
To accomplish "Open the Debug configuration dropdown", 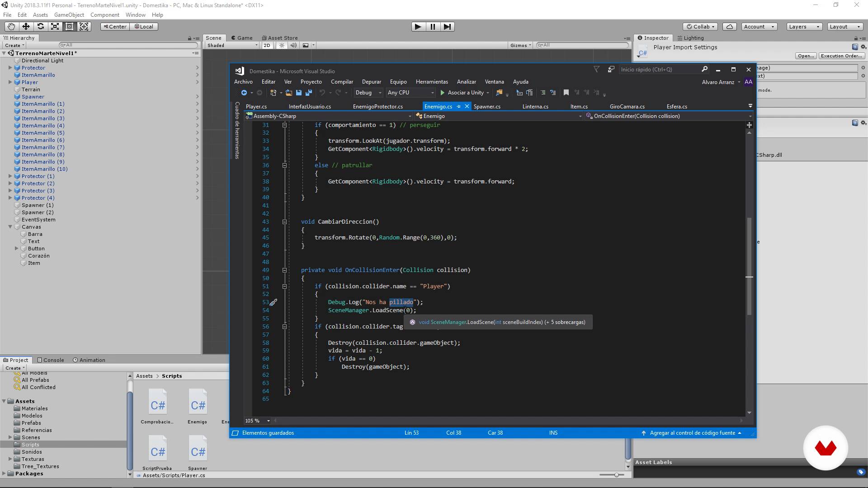I will coord(368,93).
